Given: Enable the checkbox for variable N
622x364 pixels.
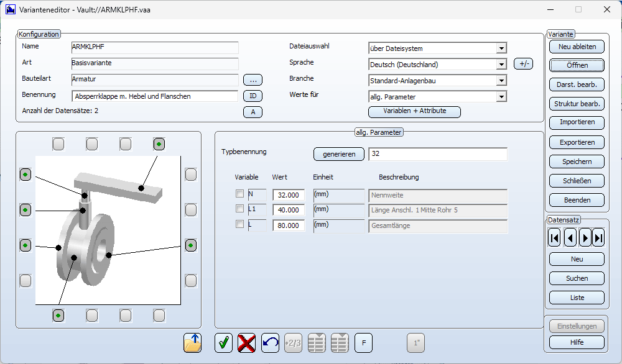Looking at the screenshot, I should pos(240,194).
